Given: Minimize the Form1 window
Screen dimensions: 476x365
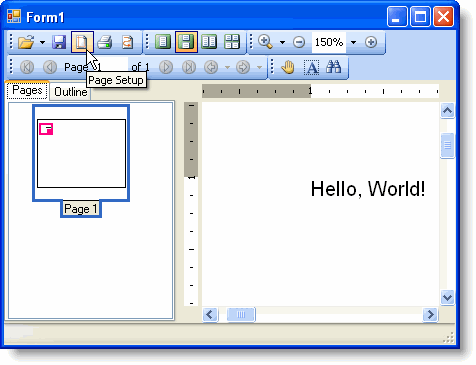Looking at the screenshot, I should [x=397, y=16].
